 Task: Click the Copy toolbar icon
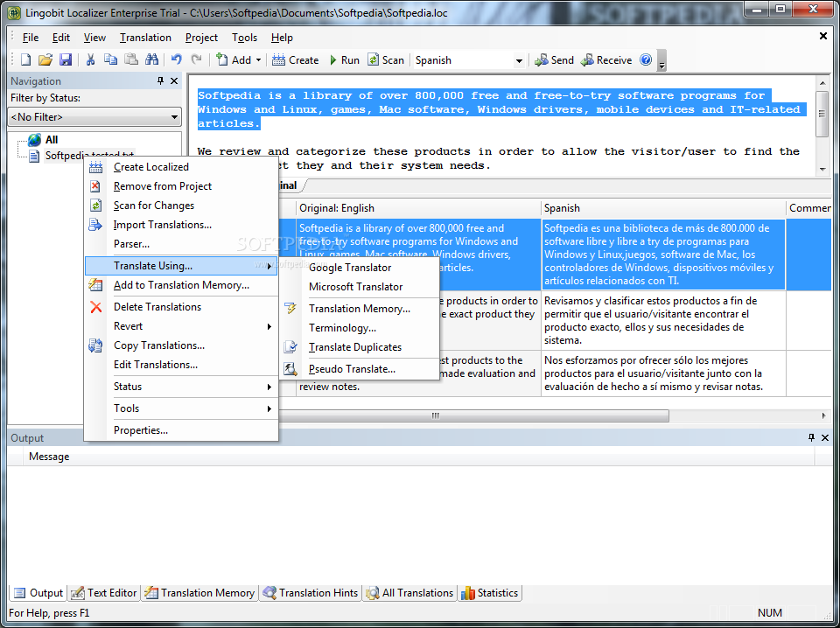pos(111,60)
